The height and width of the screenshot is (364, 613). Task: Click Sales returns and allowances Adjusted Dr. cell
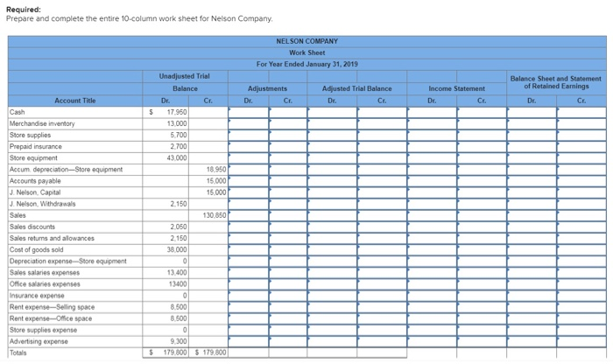coord(332,238)
